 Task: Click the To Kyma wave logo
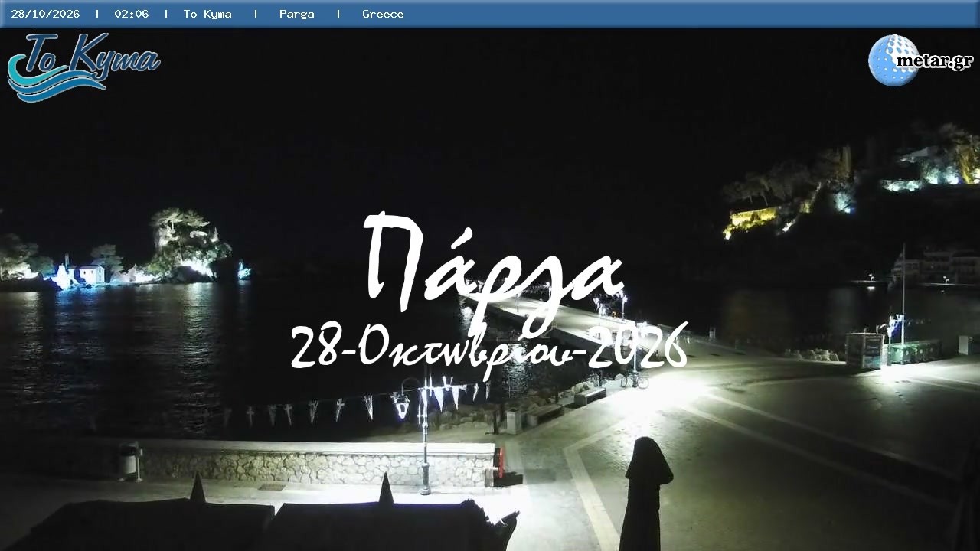tap(83, 67)
